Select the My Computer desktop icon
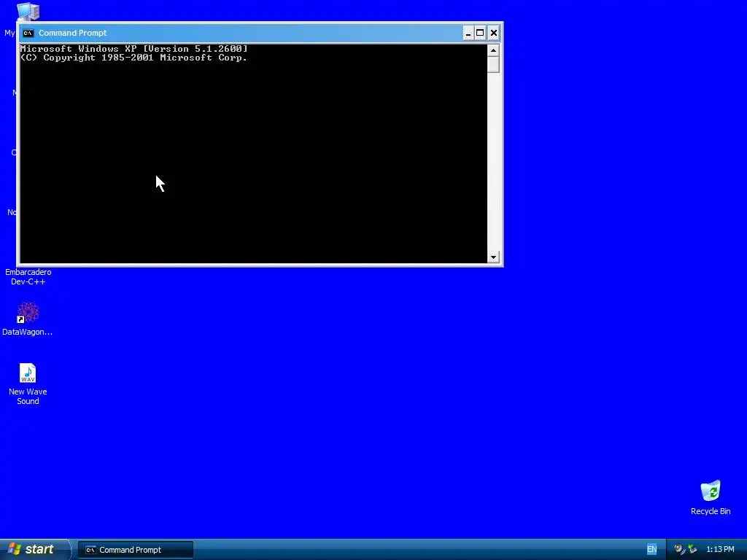The height and width of the screenshot is (560, 747). [x=28, y=12]
